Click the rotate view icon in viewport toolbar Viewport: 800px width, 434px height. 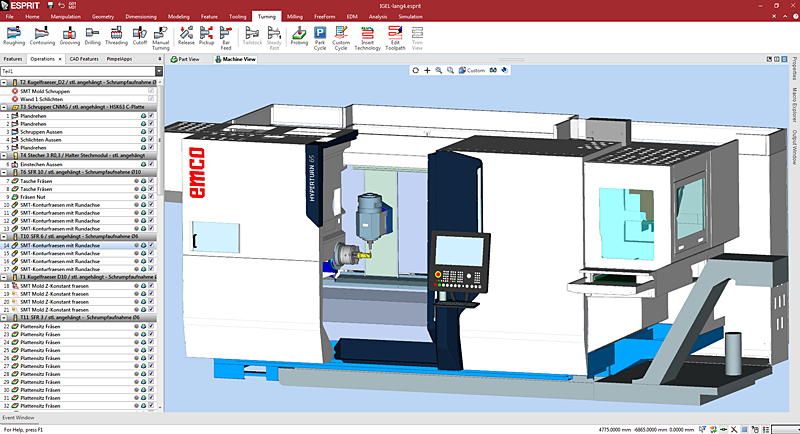click(415, 70)
